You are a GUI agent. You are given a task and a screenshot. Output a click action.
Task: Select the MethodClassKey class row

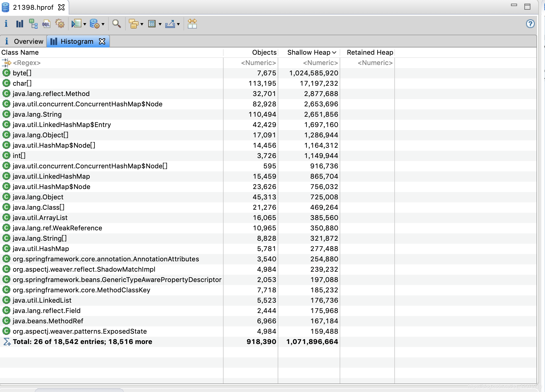[268, 290]
